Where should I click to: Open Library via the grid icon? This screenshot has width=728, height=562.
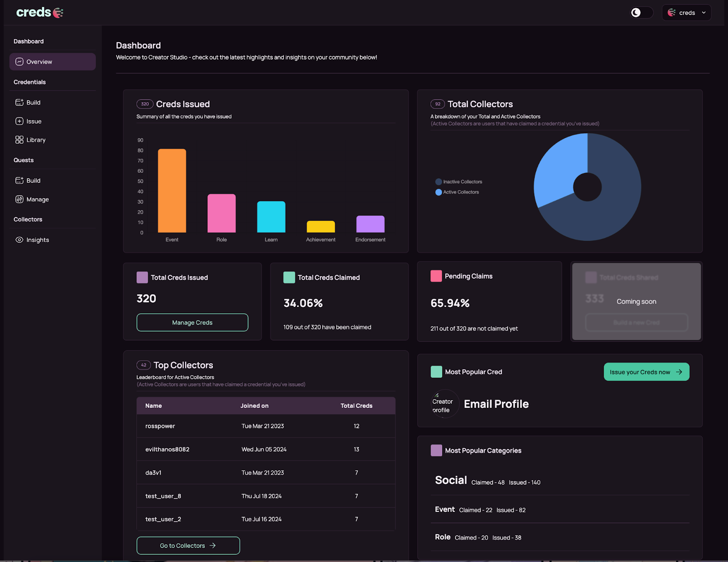tap(19, 140)
